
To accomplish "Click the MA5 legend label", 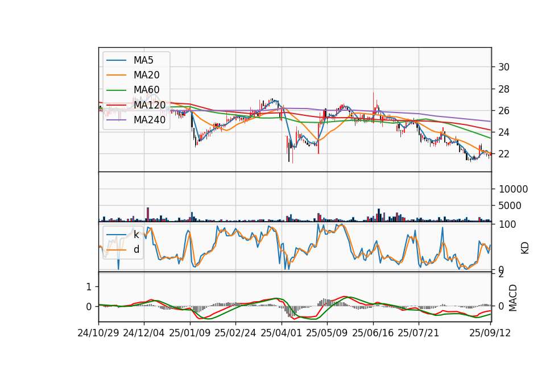I will click(143, 60).
